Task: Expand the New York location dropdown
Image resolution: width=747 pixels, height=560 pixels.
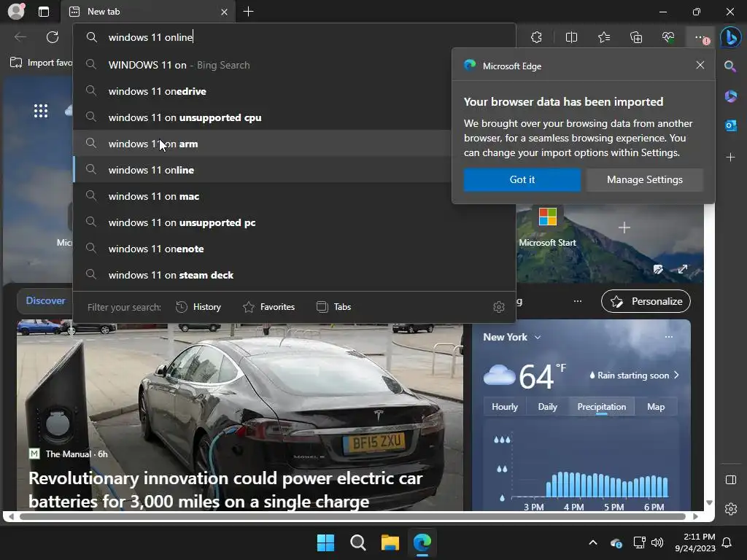Action: tap(538, 337)
